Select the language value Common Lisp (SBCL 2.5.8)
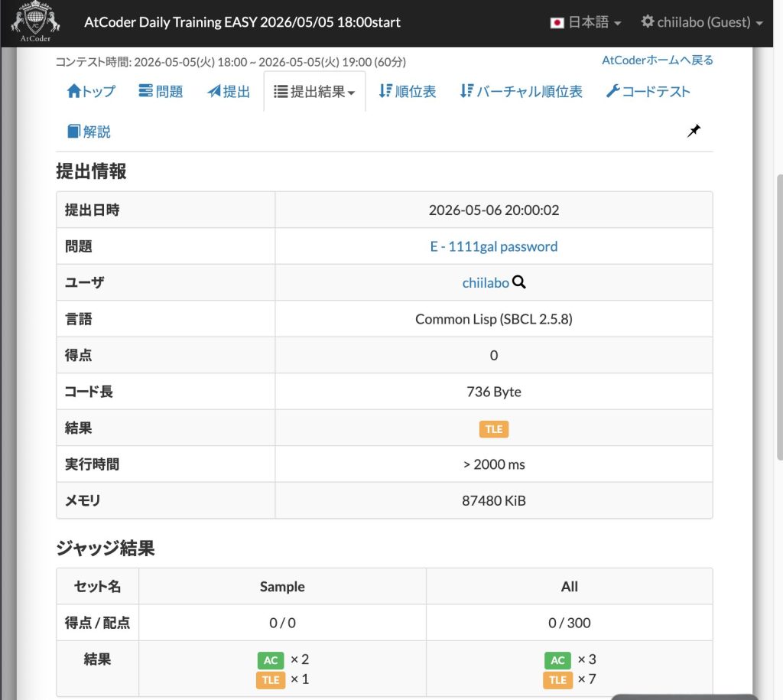 (494, 319)
